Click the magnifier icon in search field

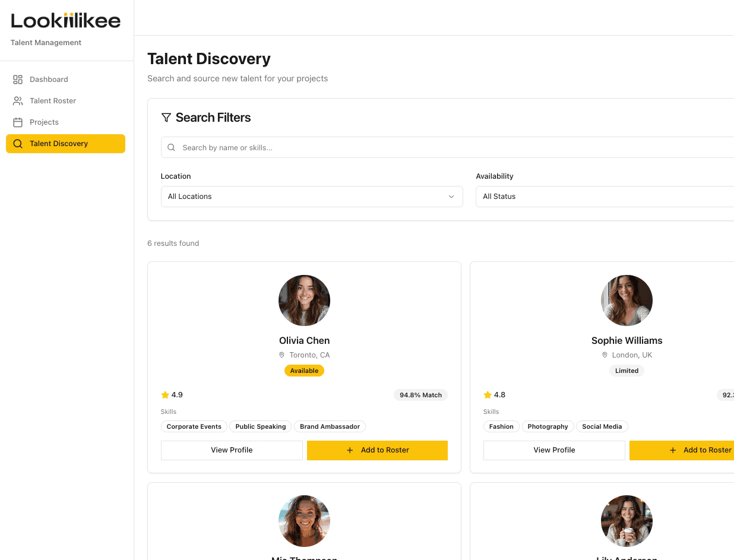point(171,147)
